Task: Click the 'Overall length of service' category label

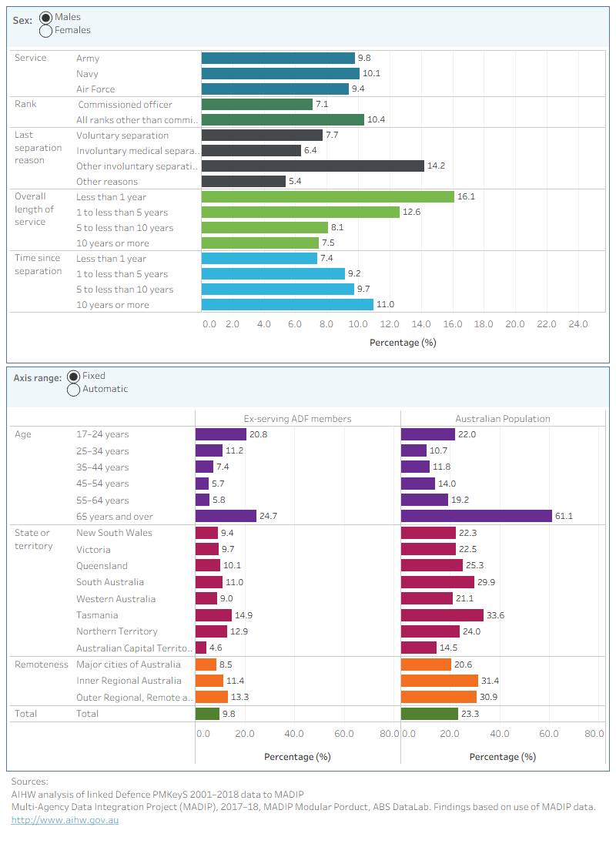Action: pyautogui.click(x=34, y=209)
